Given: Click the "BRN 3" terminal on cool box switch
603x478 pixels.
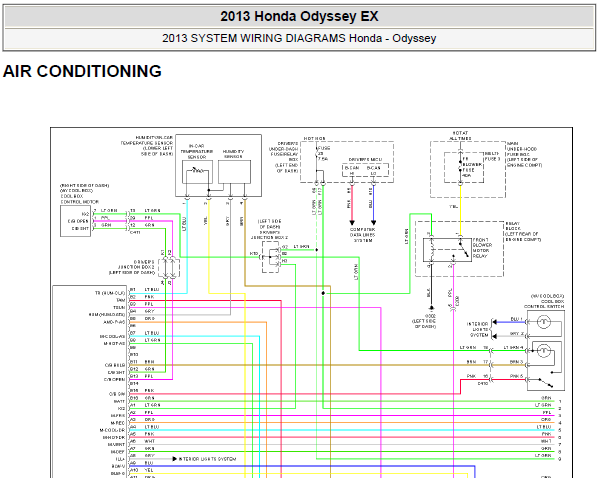Looking at the screenshot, I should [516, 362].
